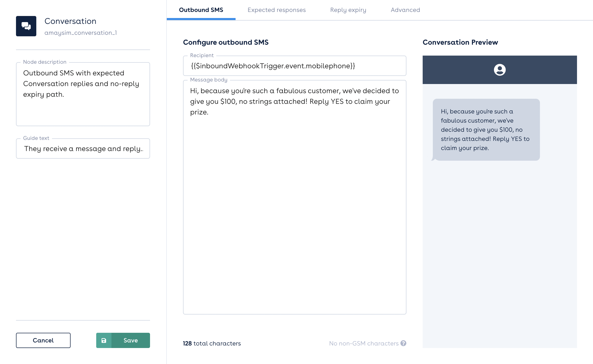Click the Conversation node chat icon
The height and width of the screenshot is (364, 593).
(26, 26)
